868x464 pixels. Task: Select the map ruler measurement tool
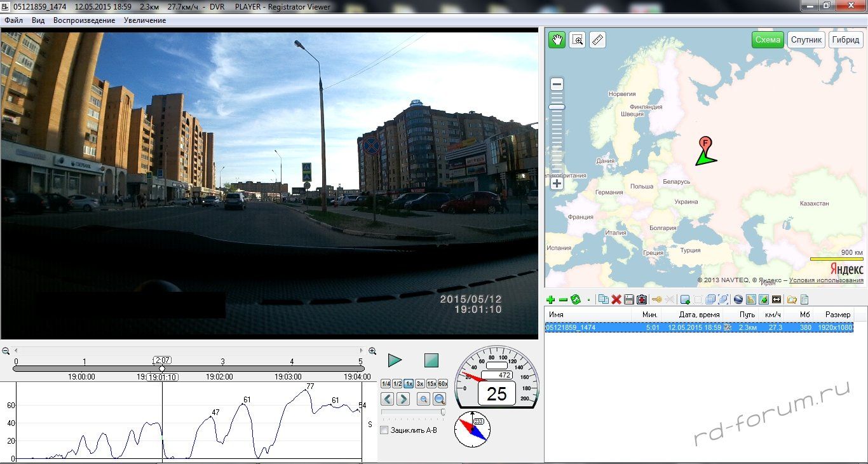tap(597, 40)
